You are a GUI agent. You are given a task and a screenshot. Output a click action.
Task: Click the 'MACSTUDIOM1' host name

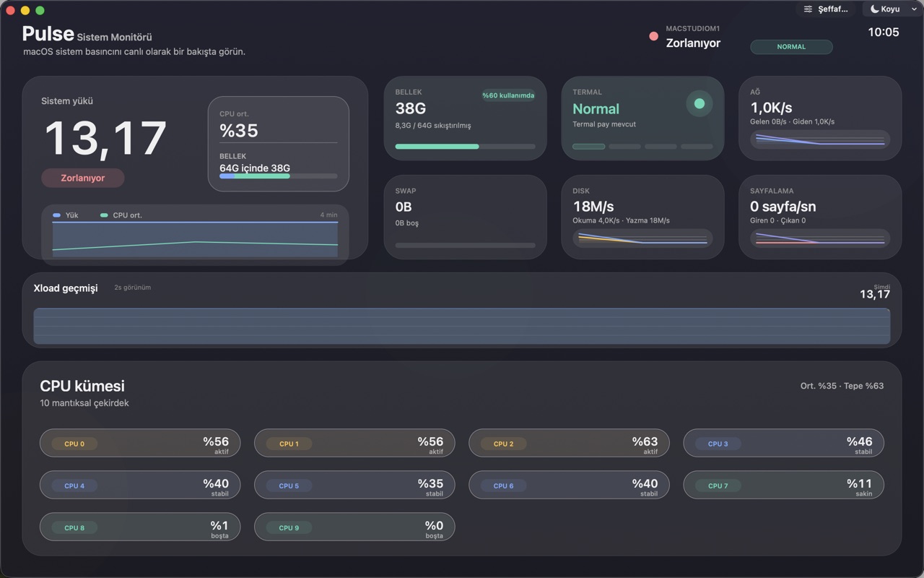tap(693, 29)
